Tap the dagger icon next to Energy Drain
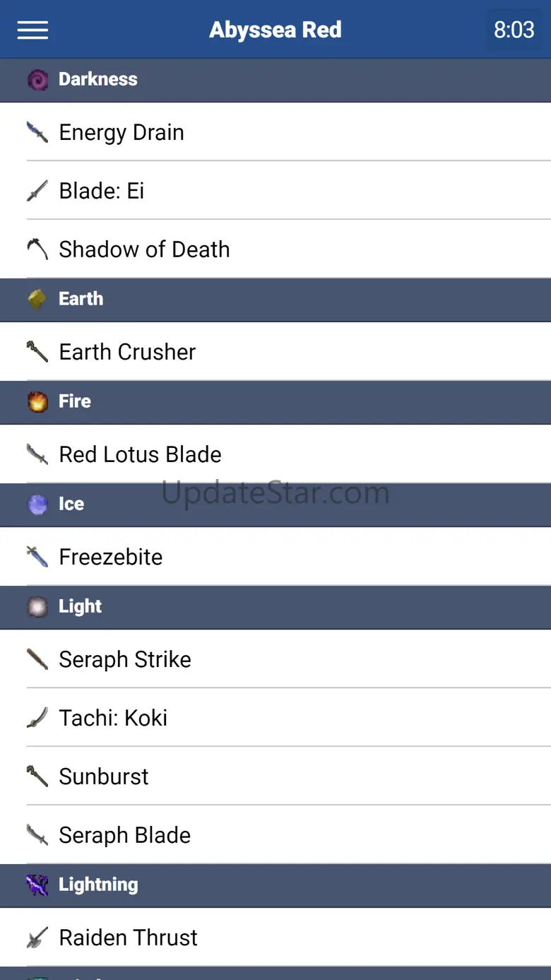551x980 pixels. point(37,132)
